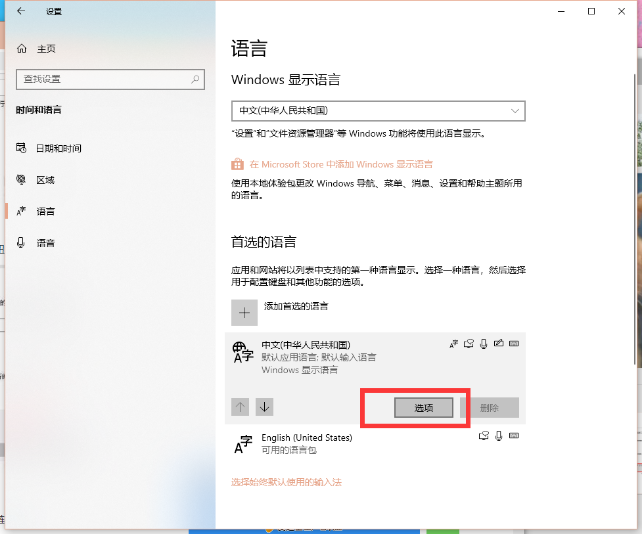Click text-to-speech icon on Chinese row
This screenshot has height=534, width=642.
click(469, 344)
